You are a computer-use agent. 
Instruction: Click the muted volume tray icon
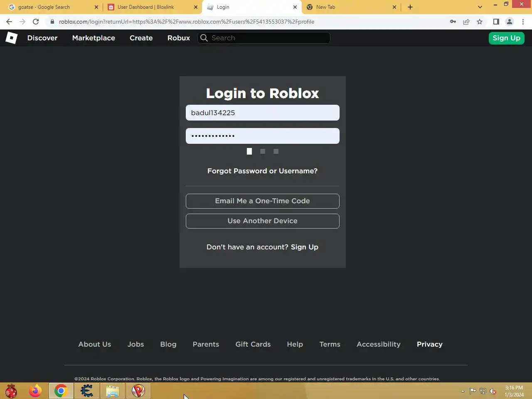pos(493,391)
